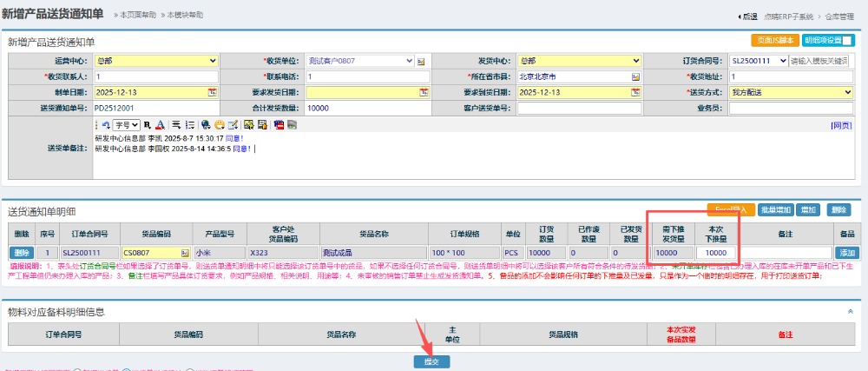
Task: Expand the 送货方式 dropdown
Action: tap(792, 91)
